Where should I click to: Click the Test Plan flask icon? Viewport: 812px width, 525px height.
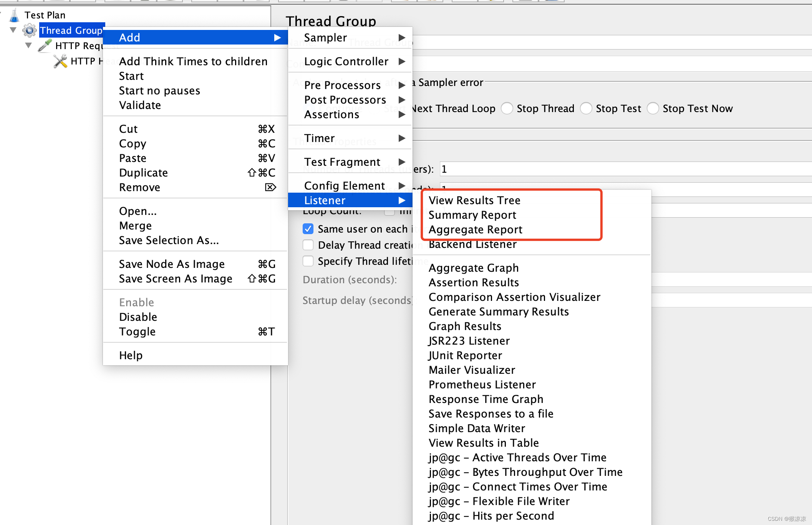[x=14, y=15]
